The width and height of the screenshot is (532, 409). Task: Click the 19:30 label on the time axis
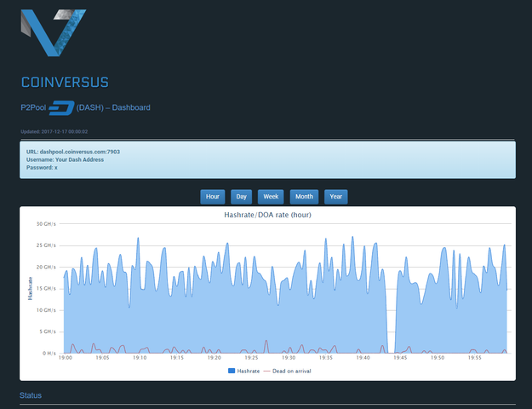coord(289,359)
